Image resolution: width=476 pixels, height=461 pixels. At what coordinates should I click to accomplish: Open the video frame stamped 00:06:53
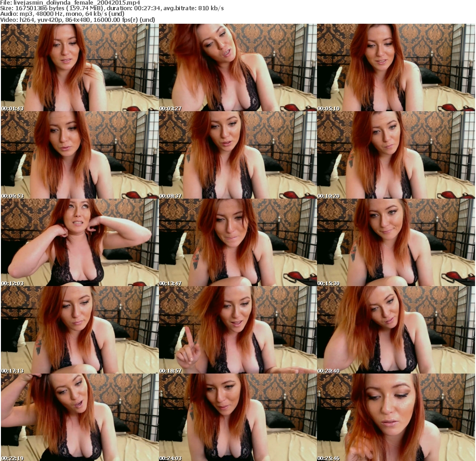point(79,155)
